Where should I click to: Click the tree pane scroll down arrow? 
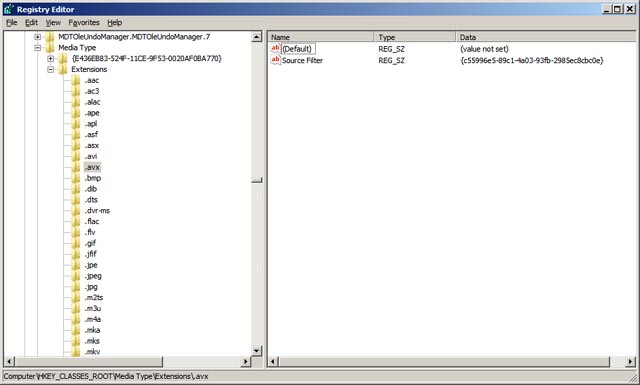pyautogui.click(x=257, y=350)
